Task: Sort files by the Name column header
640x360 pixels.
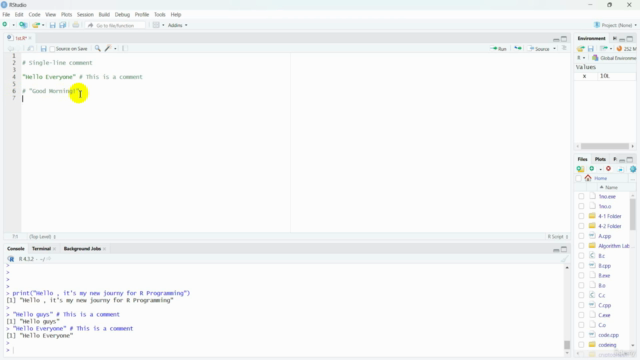Action: [x=611, y=187]
